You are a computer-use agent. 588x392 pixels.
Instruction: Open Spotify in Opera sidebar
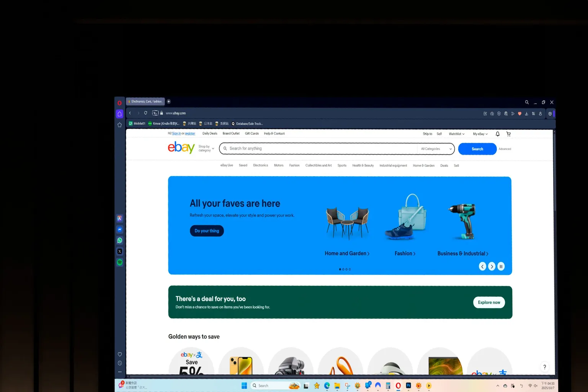[120, 262]
